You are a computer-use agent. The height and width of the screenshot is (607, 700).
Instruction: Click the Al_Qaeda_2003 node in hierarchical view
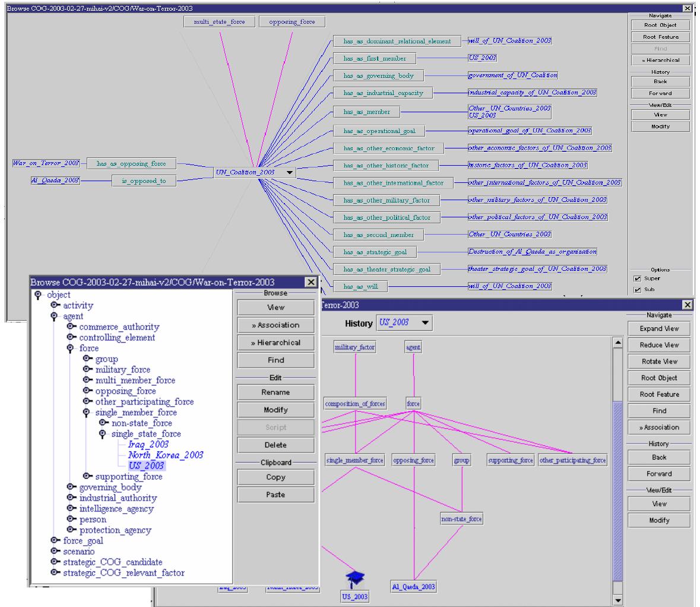[413, 587]
